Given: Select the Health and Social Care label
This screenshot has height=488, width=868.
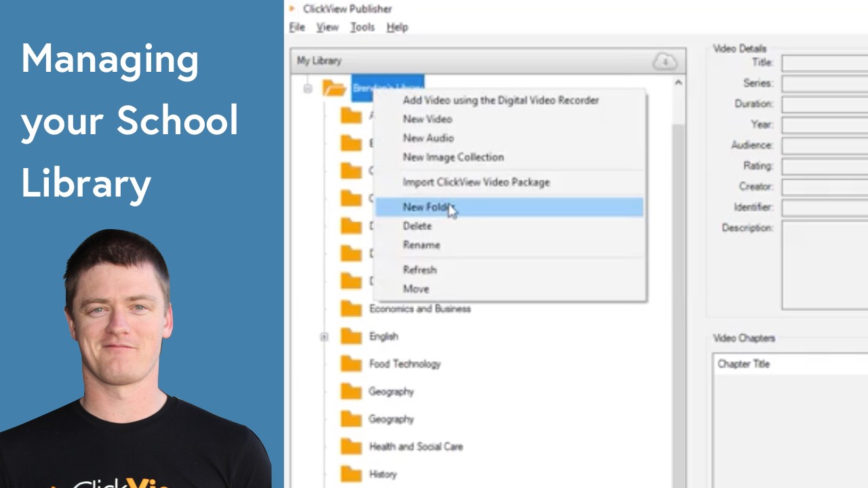Looking at the screenshot, I should (x=416, y=447).
